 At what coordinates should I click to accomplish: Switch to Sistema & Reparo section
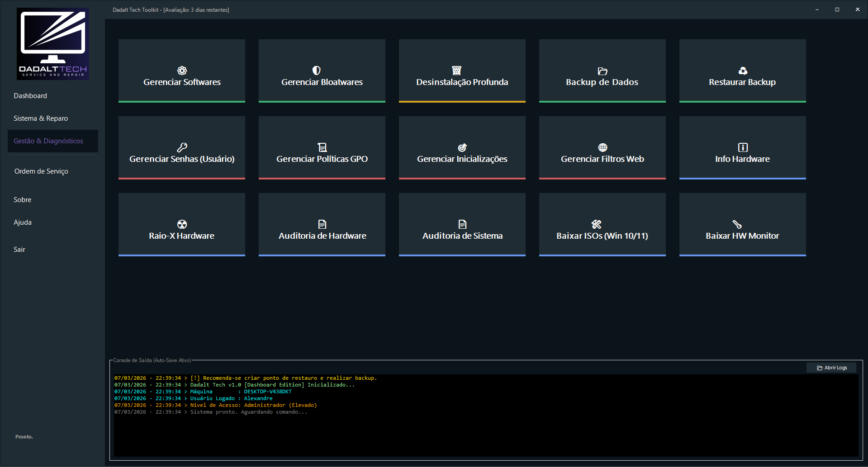coord(41,118)
